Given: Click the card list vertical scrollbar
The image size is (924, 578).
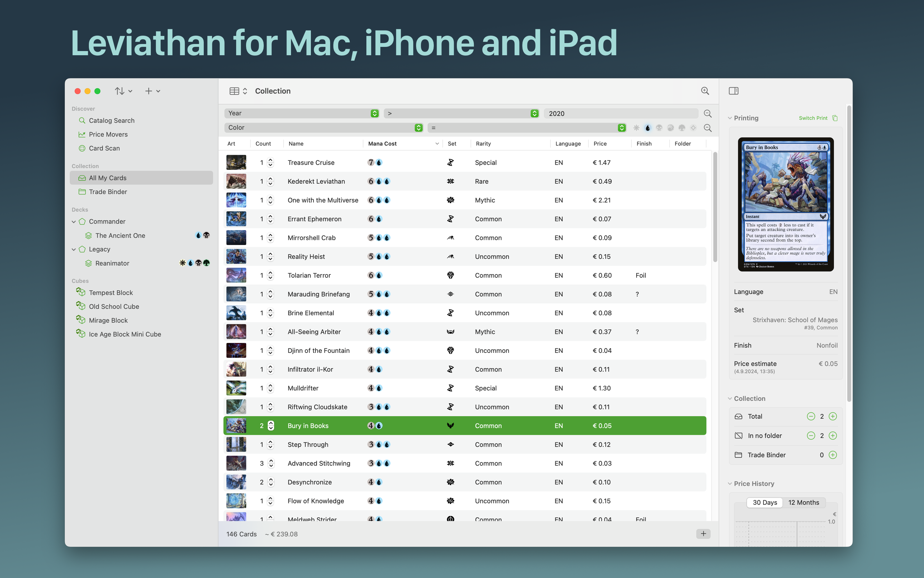Looking at the screenshot, I should [715, 207].
